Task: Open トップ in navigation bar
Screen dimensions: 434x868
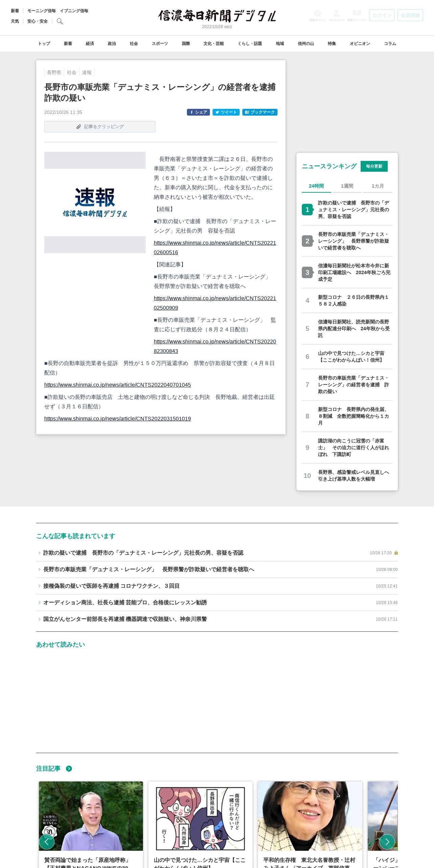Action: pyautogui.click(x=44, y=44)
